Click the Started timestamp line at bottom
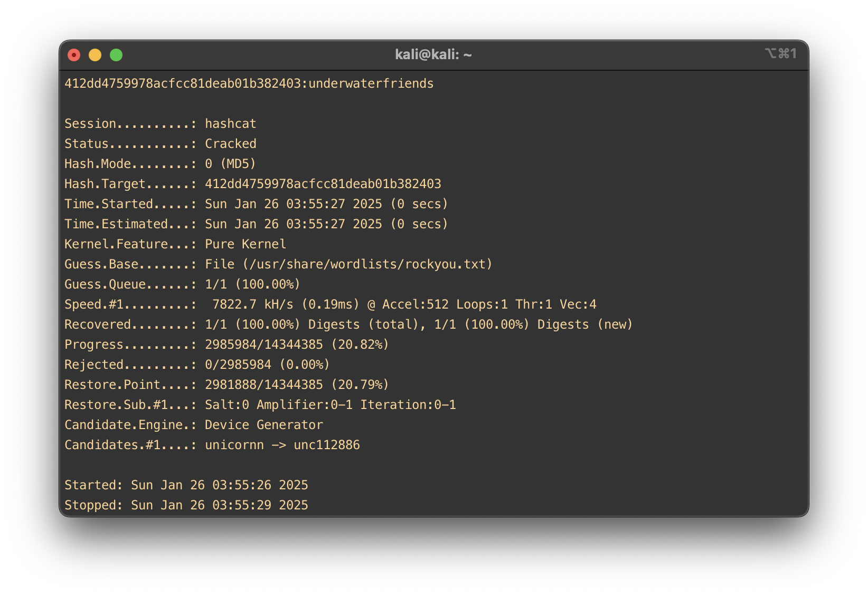This screenshot has width=868, height=595. point(186,485)
